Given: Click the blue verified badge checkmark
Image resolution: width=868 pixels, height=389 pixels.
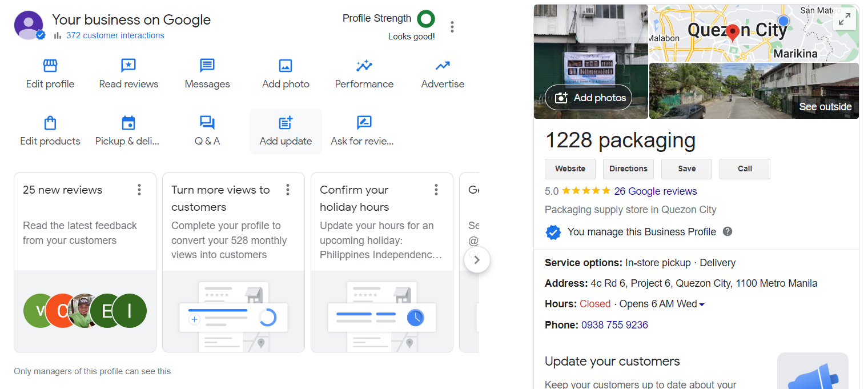Looking at the screenshot, I should pyautogui.click(x=553, y=232).
